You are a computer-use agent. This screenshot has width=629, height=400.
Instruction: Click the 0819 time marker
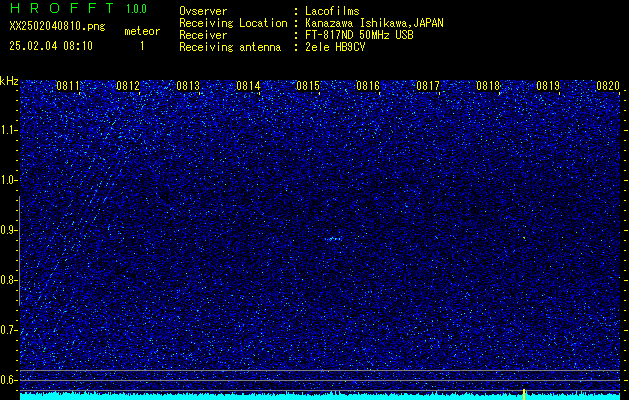[548, 86]
